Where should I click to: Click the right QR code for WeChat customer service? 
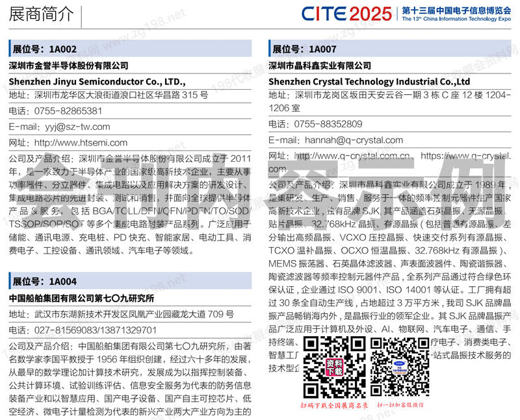pyautogui.click(x=397, y=367)
